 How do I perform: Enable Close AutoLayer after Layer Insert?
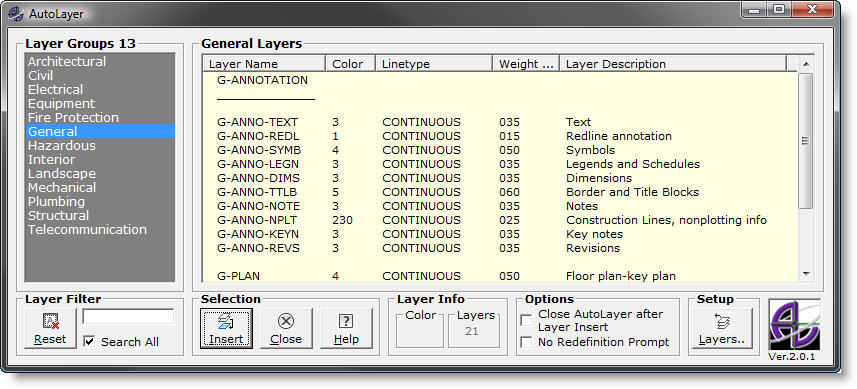tap(526, 320)
